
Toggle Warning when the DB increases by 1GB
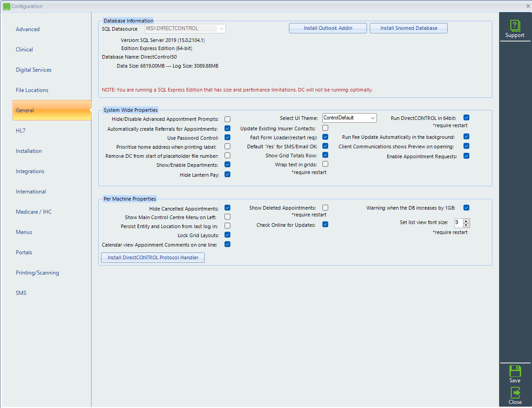pyautogui.click(x=466, y=207)
